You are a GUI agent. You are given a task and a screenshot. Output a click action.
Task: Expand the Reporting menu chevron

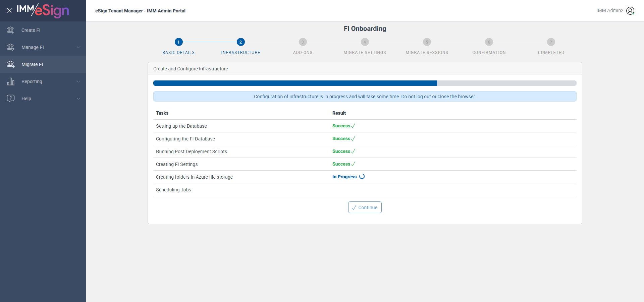click(78, 81)
